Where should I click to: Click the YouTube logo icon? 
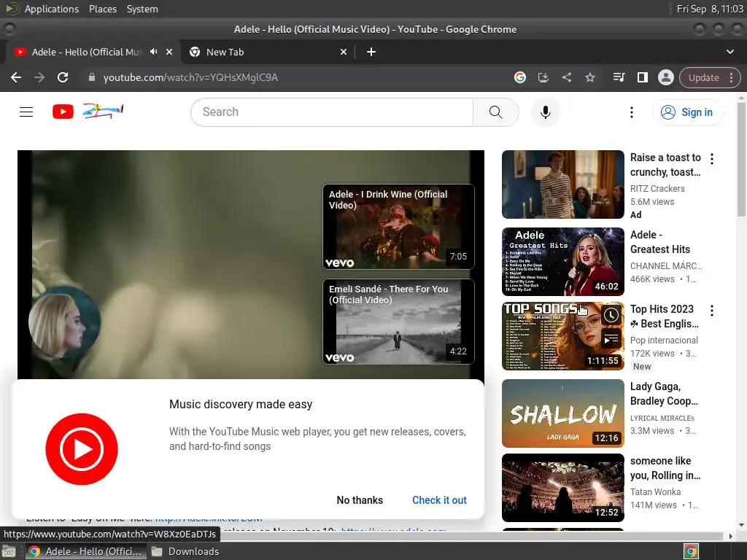[x=63, y=112]
